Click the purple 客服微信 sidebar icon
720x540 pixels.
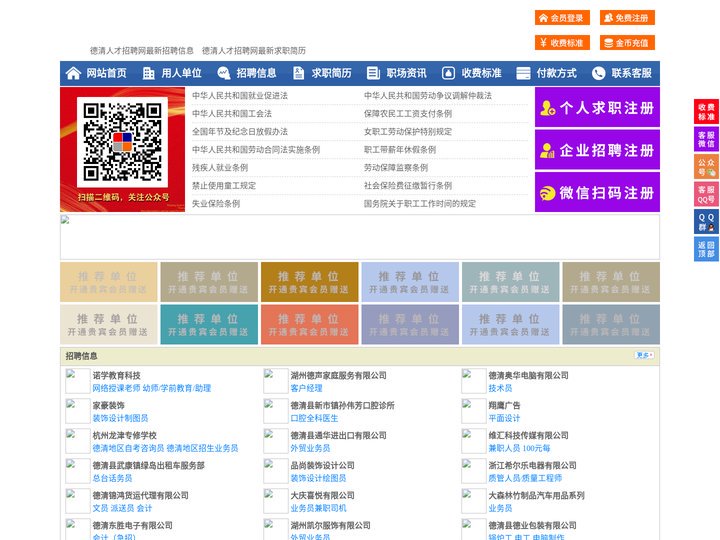706,139
